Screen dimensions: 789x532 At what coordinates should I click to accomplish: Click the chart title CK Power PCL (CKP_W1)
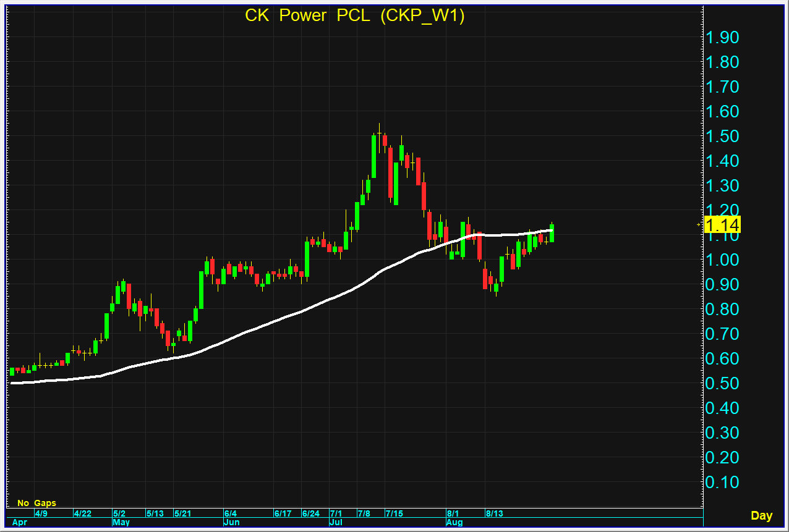tap(354, 15)
